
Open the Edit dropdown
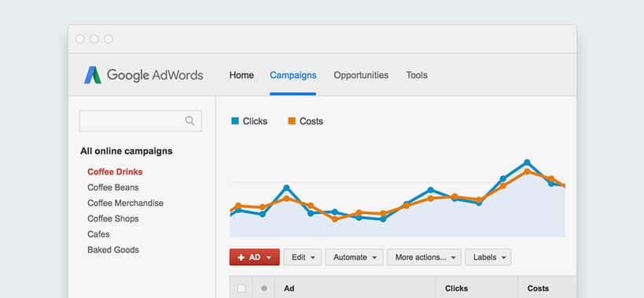[303, 257]
